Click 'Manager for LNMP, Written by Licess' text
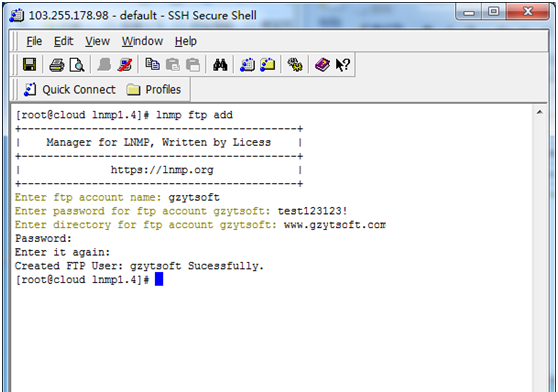The height and width of the screenshot is (392, 558). tap(158, 142)
